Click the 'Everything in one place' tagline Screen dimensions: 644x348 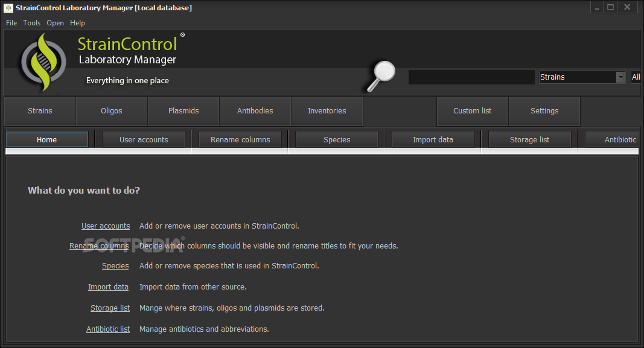[x=127, y=81]
